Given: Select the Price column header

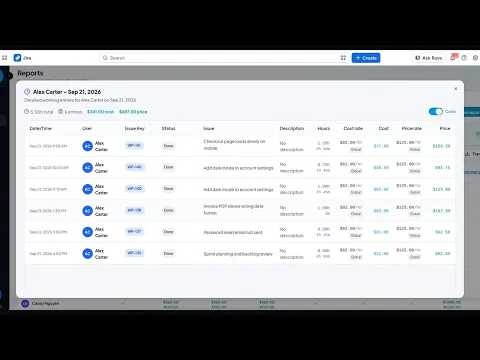Looking at the screenshot, I should pyautogui.click(x=445, y=128).
